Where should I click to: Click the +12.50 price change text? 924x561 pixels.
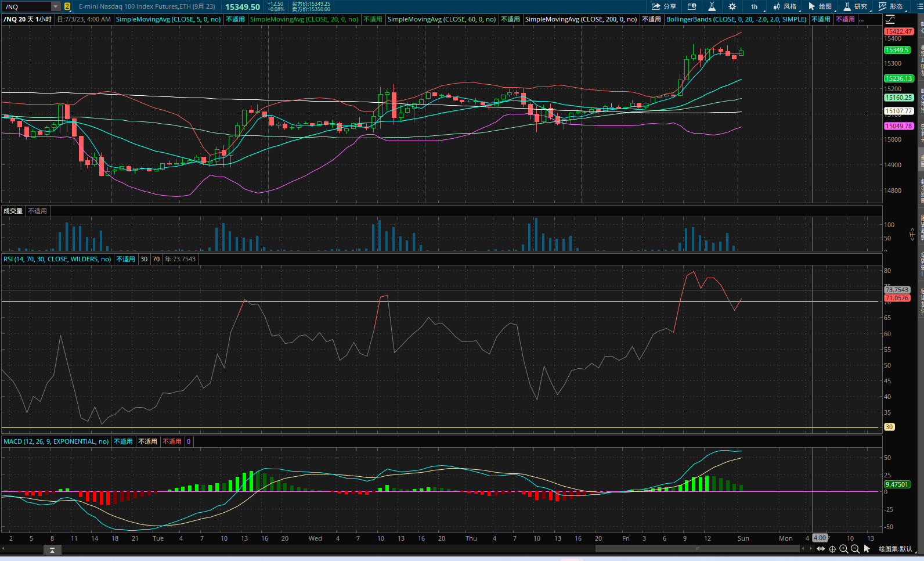point(276,4)
